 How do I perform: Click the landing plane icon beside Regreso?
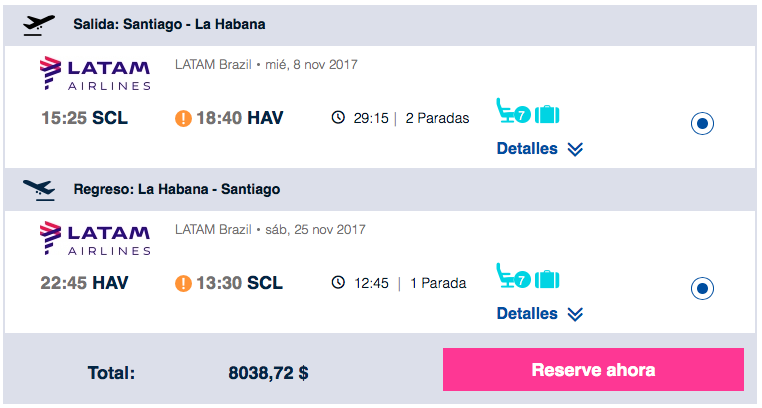coord(39,190)
